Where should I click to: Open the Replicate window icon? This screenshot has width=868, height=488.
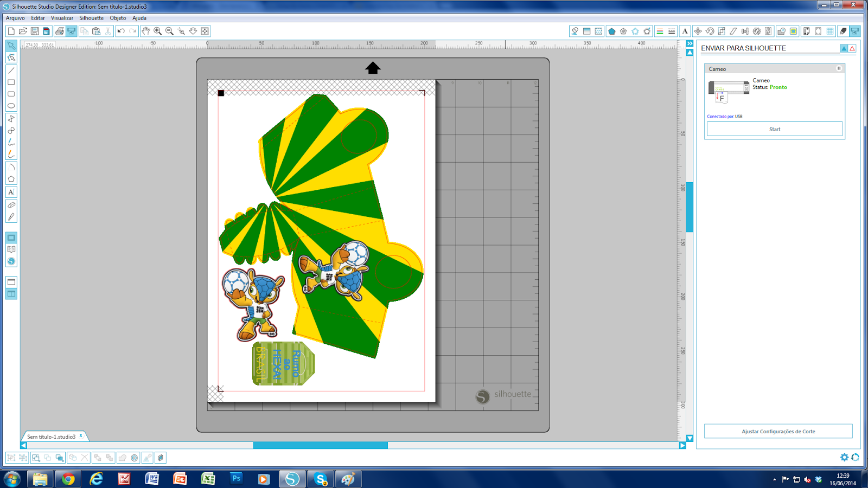[x=757, y=31]
